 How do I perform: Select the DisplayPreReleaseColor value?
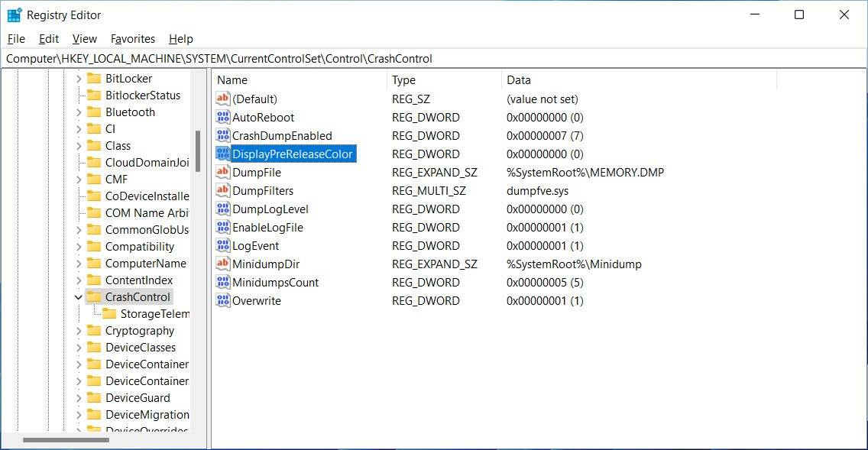click(293, 154)
